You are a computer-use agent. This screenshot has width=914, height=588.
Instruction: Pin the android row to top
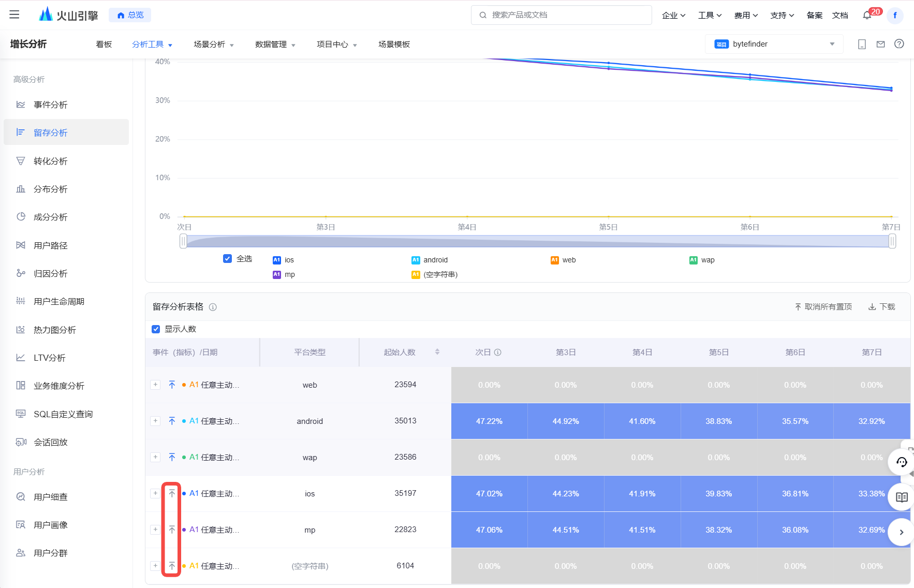click(172, 421)
